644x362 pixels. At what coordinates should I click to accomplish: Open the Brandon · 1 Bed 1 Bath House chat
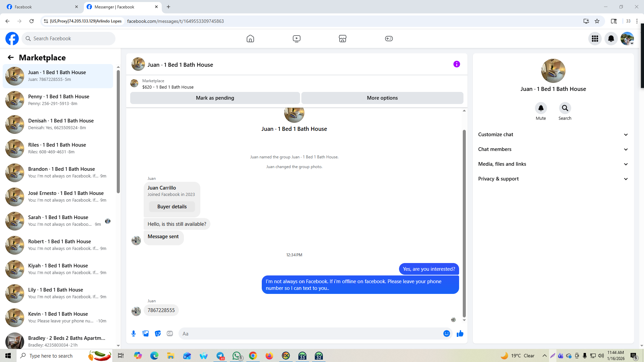click(58, 172)
